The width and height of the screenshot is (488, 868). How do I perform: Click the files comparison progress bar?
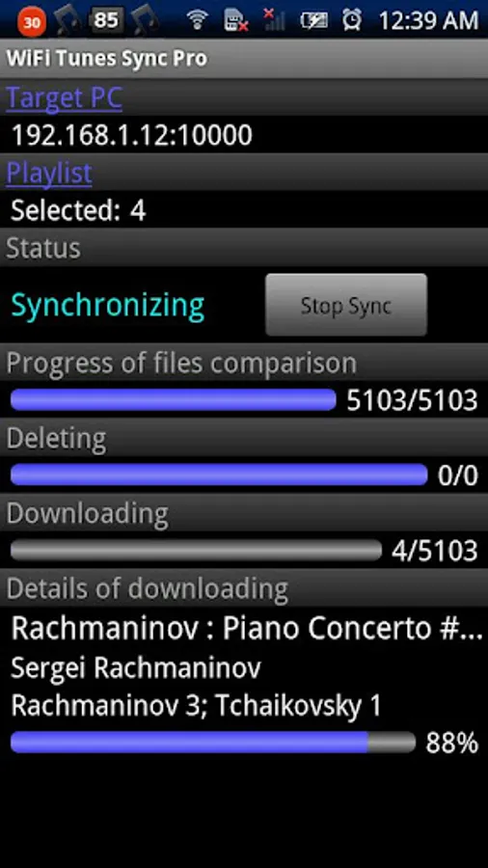coord(174,399)
